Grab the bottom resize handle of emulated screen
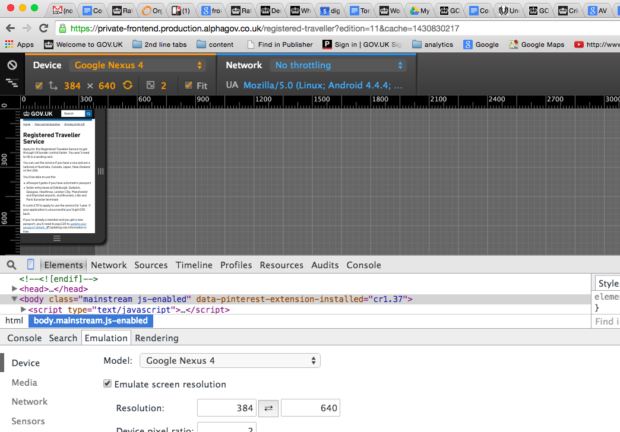This screenshot has width=620, height=432. click(57, 238)
